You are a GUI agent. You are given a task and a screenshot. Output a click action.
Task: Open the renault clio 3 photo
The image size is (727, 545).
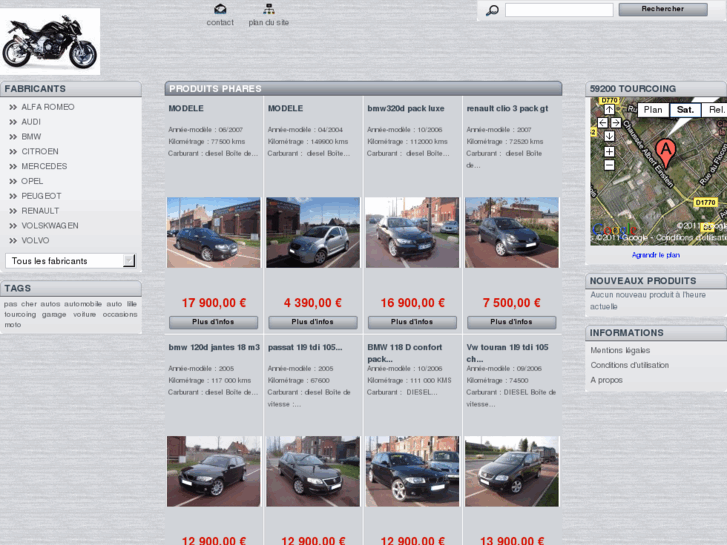512,232
